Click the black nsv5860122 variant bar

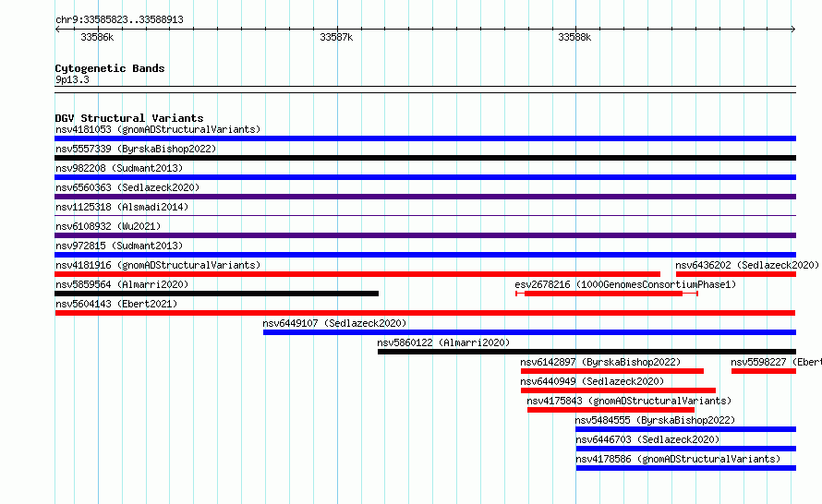pos(586,352)
